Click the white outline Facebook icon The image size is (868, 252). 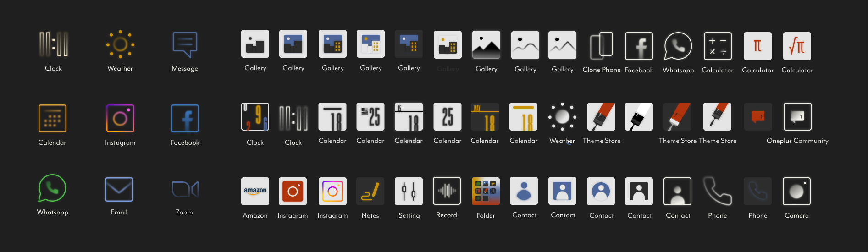tap(639, 46)
